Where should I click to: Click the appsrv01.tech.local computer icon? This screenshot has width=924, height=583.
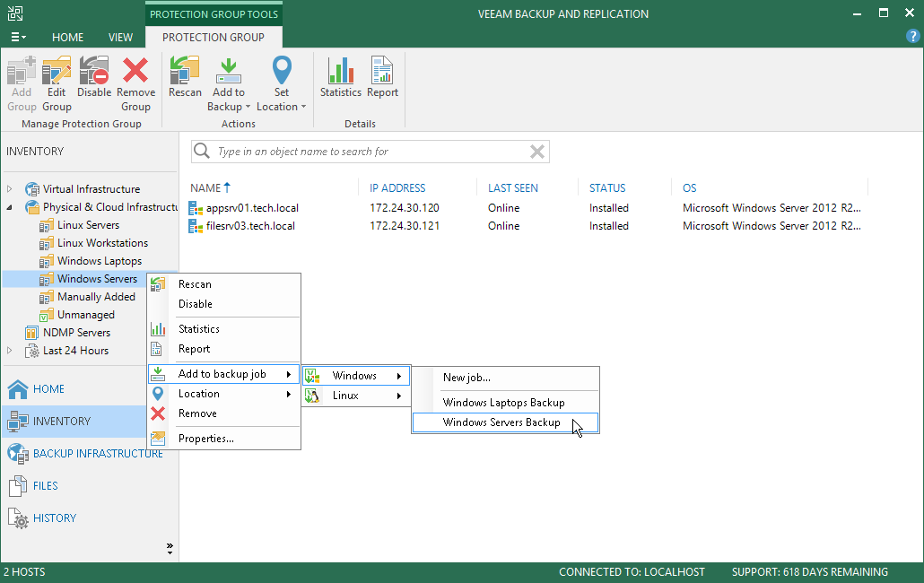[196, 208]
